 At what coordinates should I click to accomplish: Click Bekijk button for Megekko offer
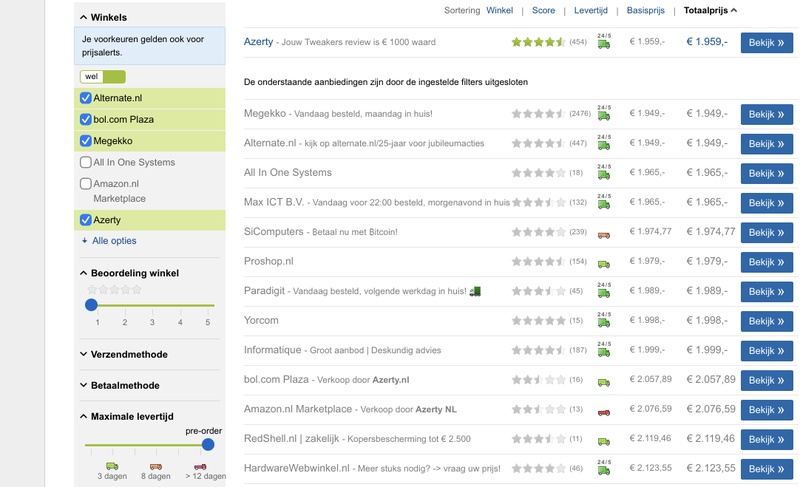tap(766, 114)
